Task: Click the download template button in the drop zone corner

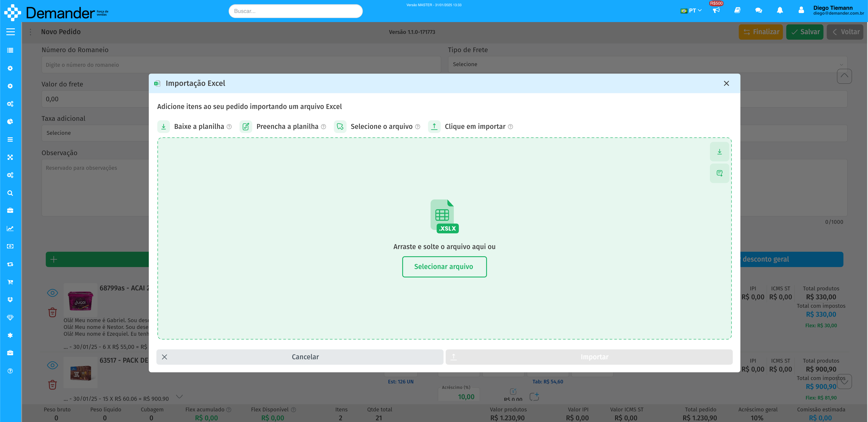Action: pyautogui.click(x=719, y=152)
